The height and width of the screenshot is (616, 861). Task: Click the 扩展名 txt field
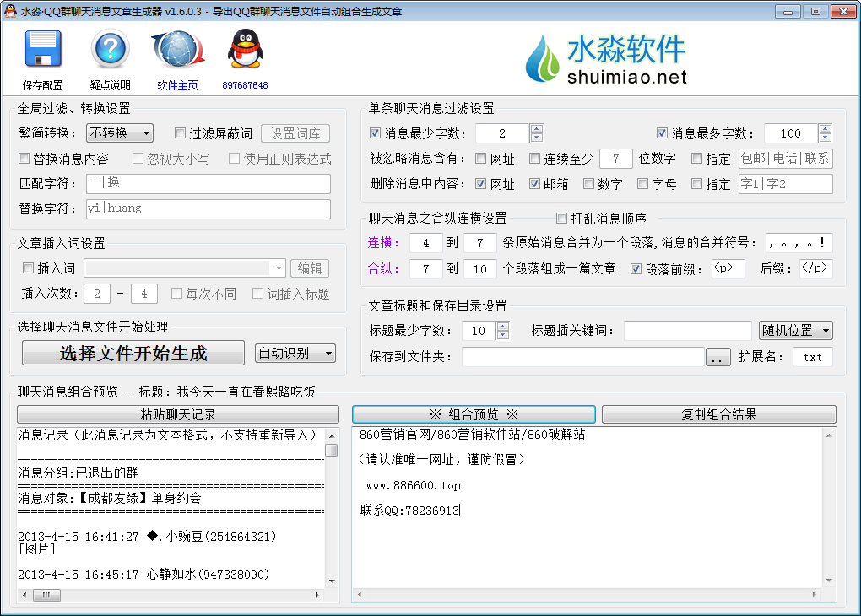(813, 357)
